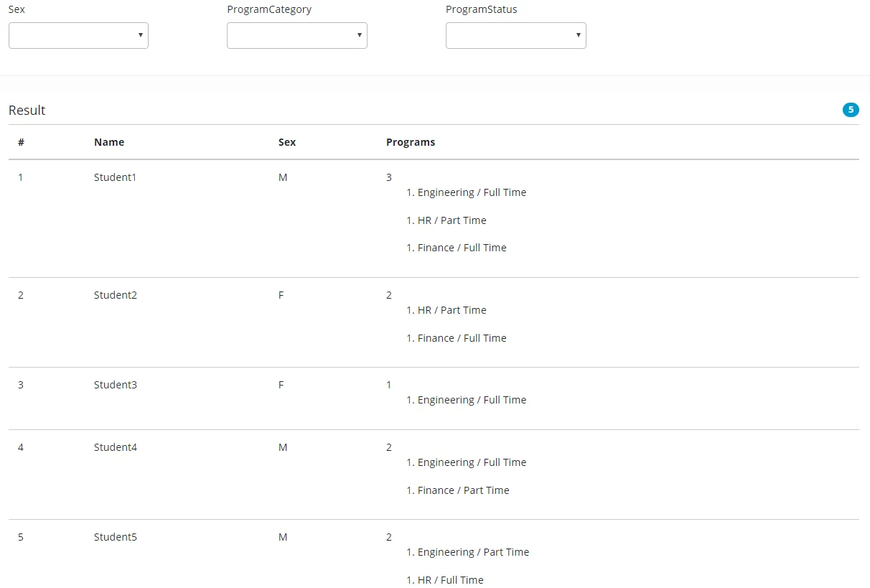The width and height of the screenshot is (870, 588).
Task: Select the Student2 name cell
Action: tap(115, 295)
